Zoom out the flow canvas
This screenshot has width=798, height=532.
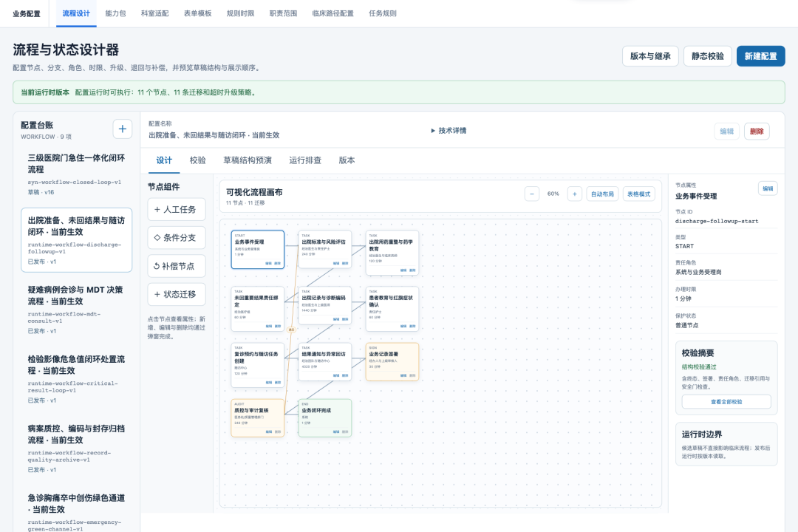tap(532, 194)
